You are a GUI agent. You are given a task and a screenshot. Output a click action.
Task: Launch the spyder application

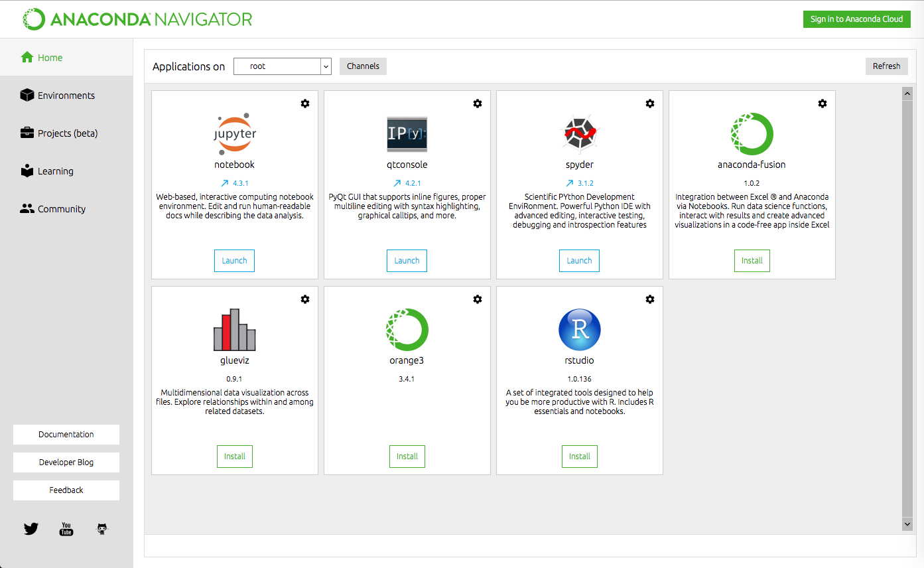pos(580,261)
